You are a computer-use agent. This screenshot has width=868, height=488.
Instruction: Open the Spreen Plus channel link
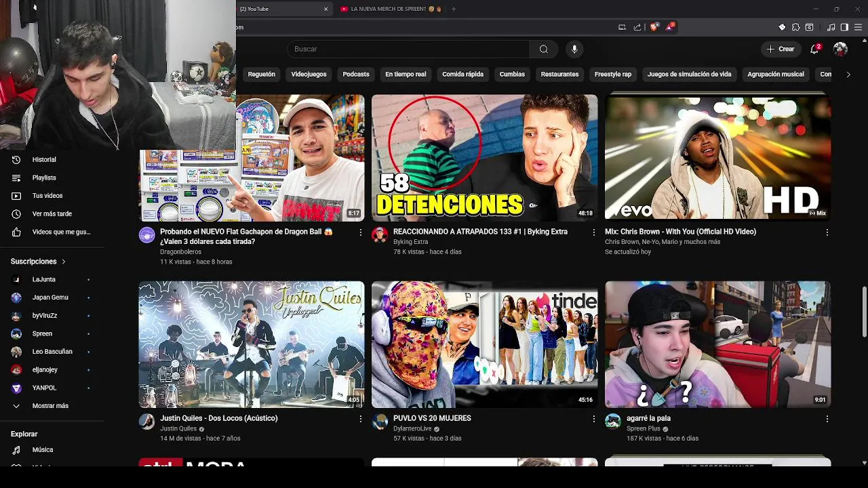point(644,429)
